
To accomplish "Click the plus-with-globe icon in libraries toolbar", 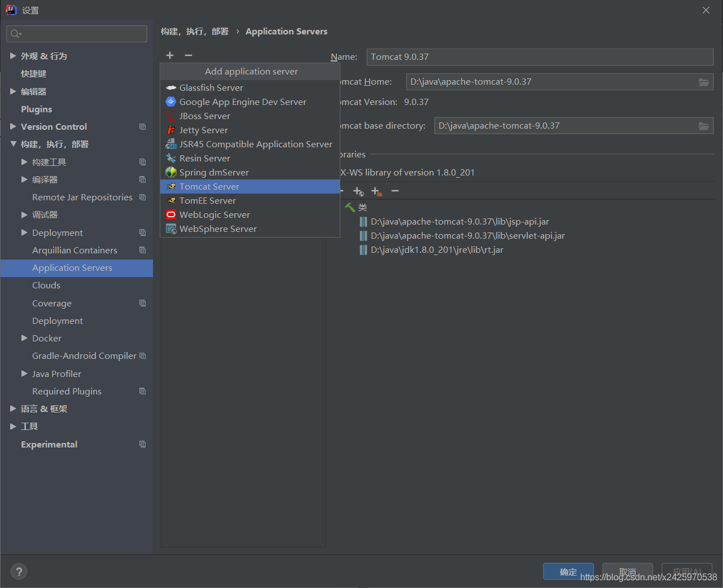I will coord(358,191).
